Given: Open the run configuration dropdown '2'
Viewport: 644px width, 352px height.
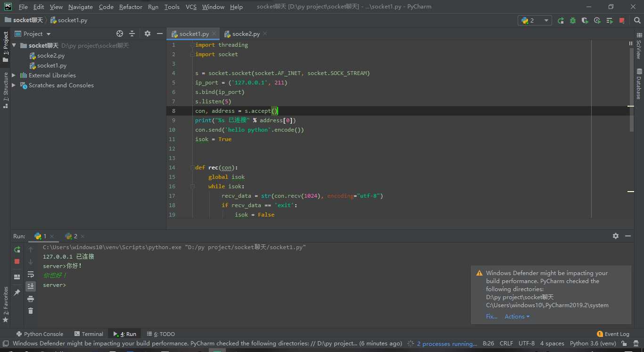Looking at the screenshot, I should tap(535, 20).
